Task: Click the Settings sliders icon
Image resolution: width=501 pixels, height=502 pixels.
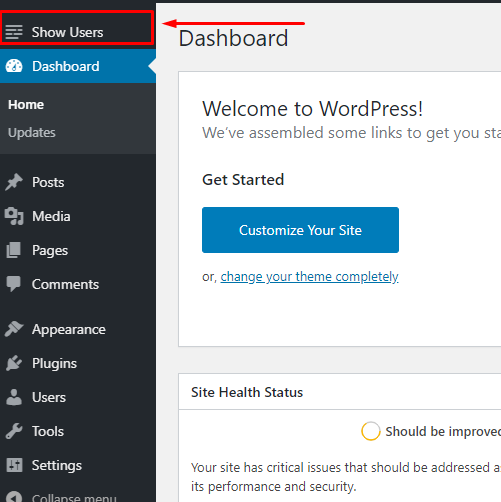Action: [x=14, y=465]
